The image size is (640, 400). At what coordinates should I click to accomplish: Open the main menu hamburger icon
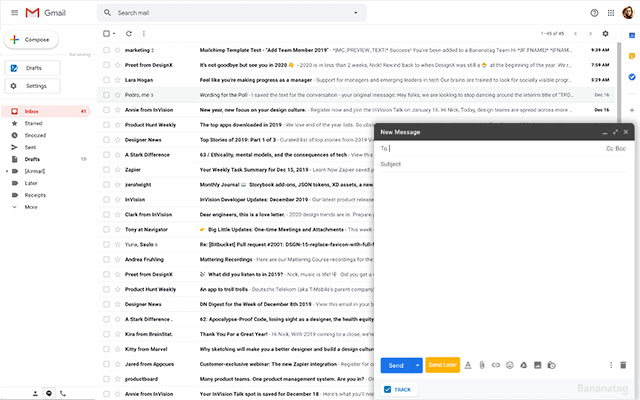point(14,13)
